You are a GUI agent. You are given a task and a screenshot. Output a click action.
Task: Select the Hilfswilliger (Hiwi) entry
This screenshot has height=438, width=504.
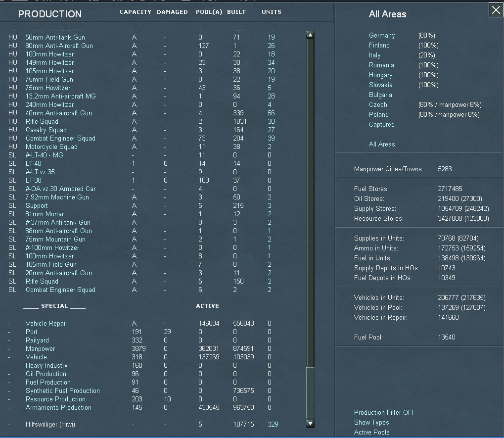[50, 424]
